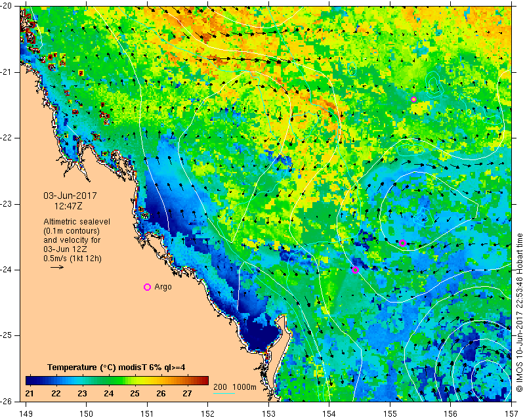Click the '154' longitude axis label
525x420 pixels.
pyautogui.click(x=329, y=414)
